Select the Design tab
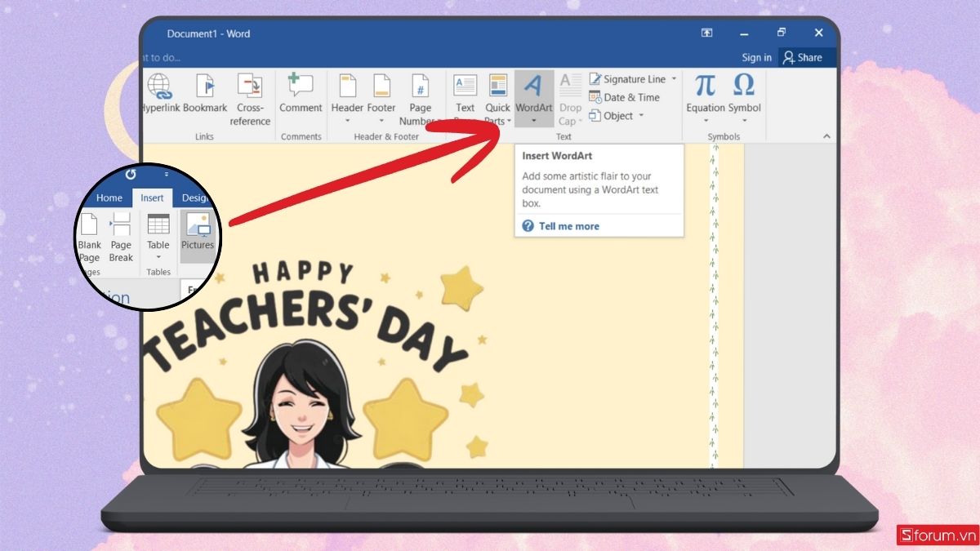 click(196, 198)
